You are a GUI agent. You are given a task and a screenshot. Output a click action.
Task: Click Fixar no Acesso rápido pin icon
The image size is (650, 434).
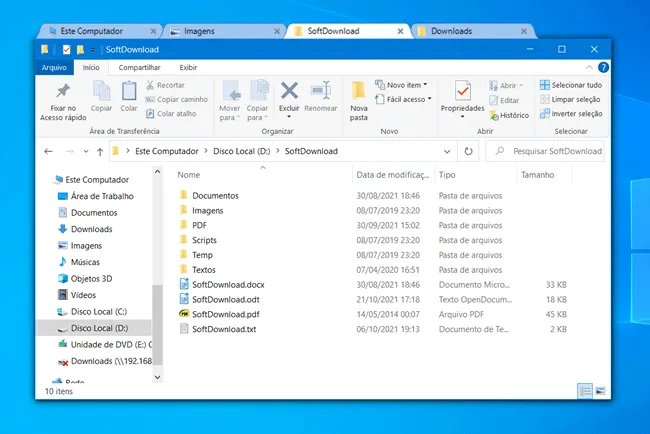[x=63, y=91]
